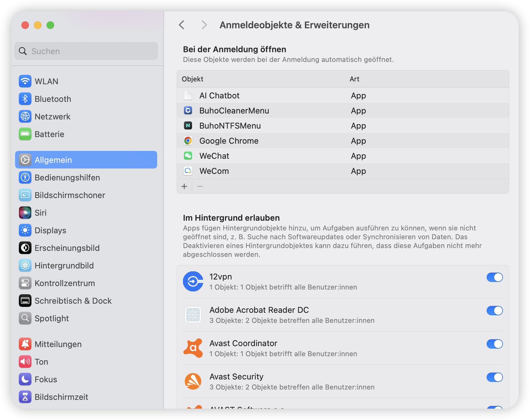The width and height of the screenshot is (530, 420).
Task: Click the Adobe Acrobat Reader DC name
Action: point(259,310)
